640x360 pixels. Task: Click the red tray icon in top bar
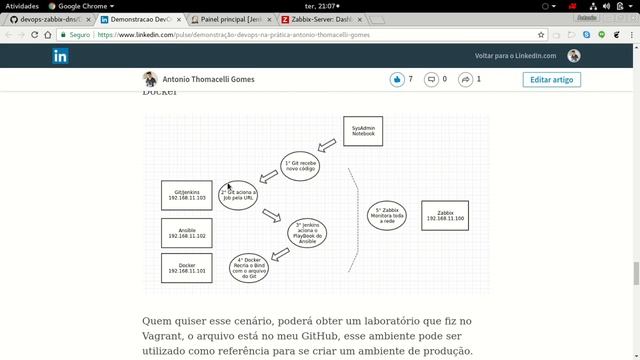click(573, 6)
